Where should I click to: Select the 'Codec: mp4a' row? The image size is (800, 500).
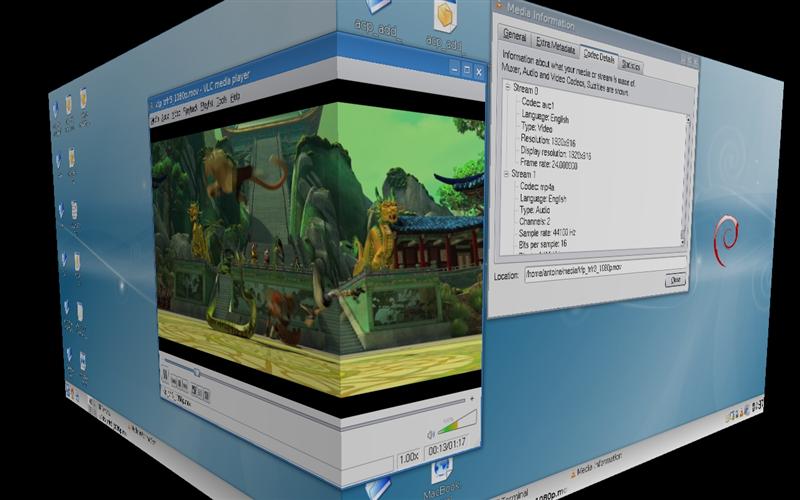537,186
